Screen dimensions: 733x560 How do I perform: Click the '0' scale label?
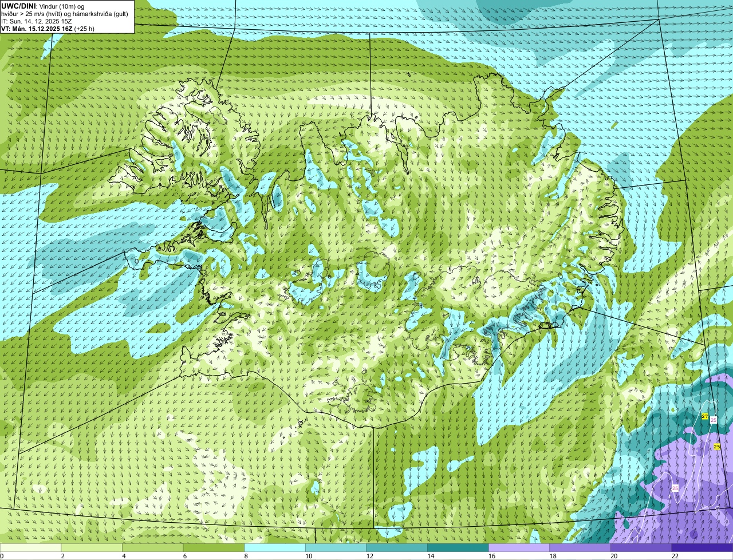tap(2, 556)
